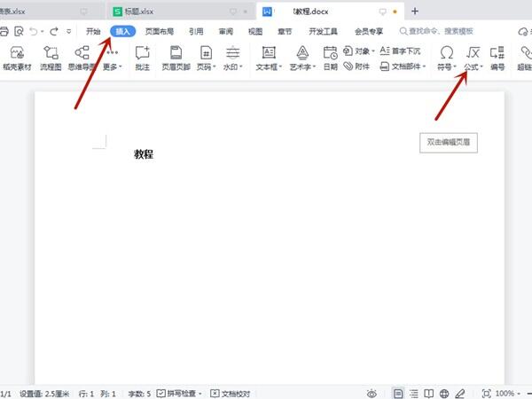Screen dimensions: 532x399
Task: Click the 行: 1 status entry
Action: coord(86,394)
